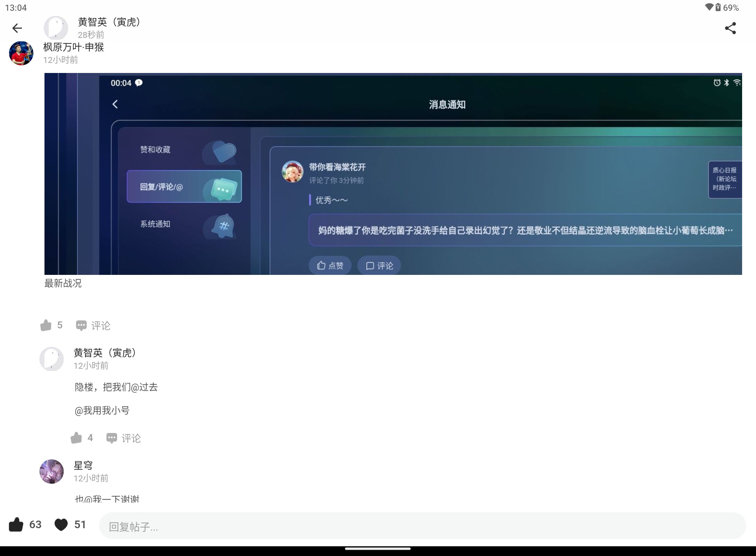Tap 评论 label under 黄智英's comment
The image size is (756, 556).
(x=131, y=438)
